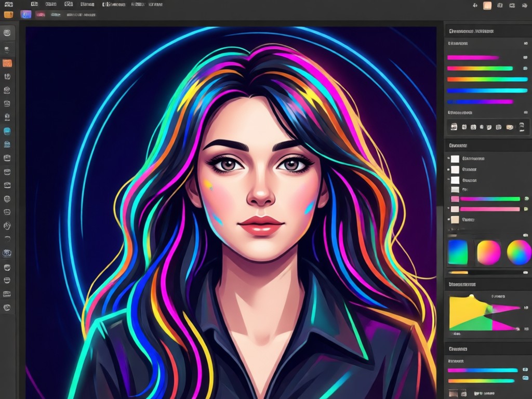The height and width of the screenshot is (399, 532).
Task: Click the orange-to-green slider in the bottom panel
Action: 481,381
